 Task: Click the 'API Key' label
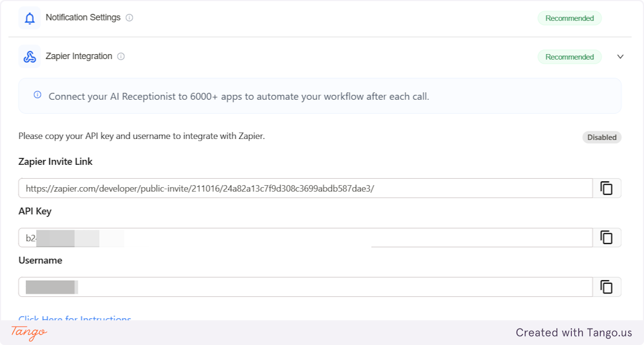pyautogui.click(x=35, y=211)
